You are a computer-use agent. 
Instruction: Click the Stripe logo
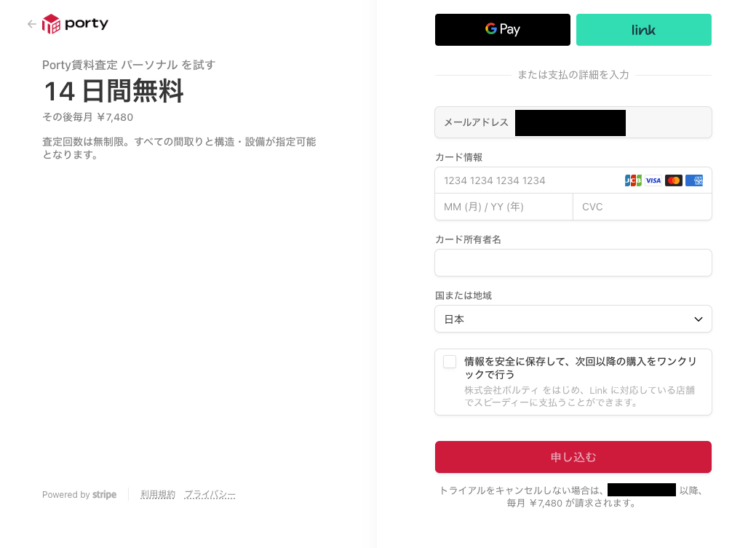click(x=104, y=495)
